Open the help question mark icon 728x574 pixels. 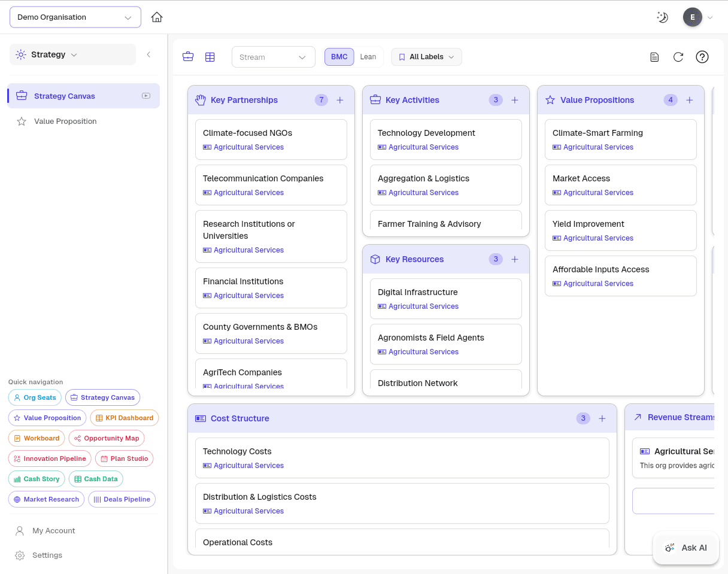[702, 57]
